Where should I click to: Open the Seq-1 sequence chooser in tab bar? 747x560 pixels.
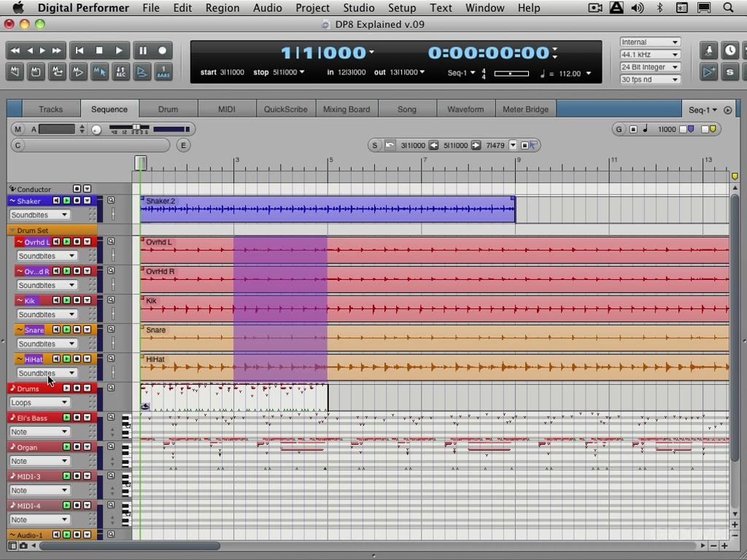[x=703, y=110]
